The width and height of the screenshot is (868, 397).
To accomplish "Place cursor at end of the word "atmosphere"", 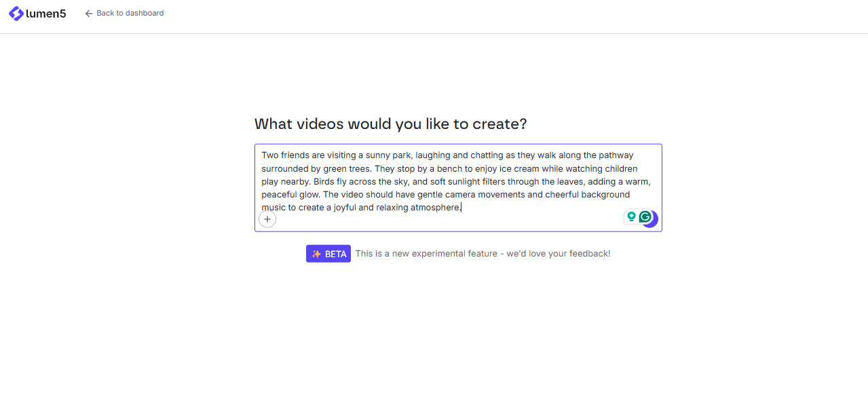I will 460,208.
